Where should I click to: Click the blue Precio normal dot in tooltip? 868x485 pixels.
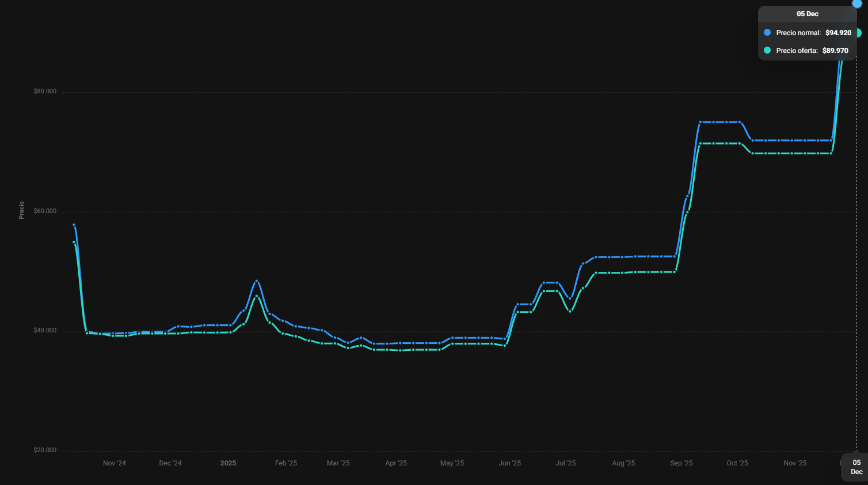pyautogui.click(x=767, y=32)
